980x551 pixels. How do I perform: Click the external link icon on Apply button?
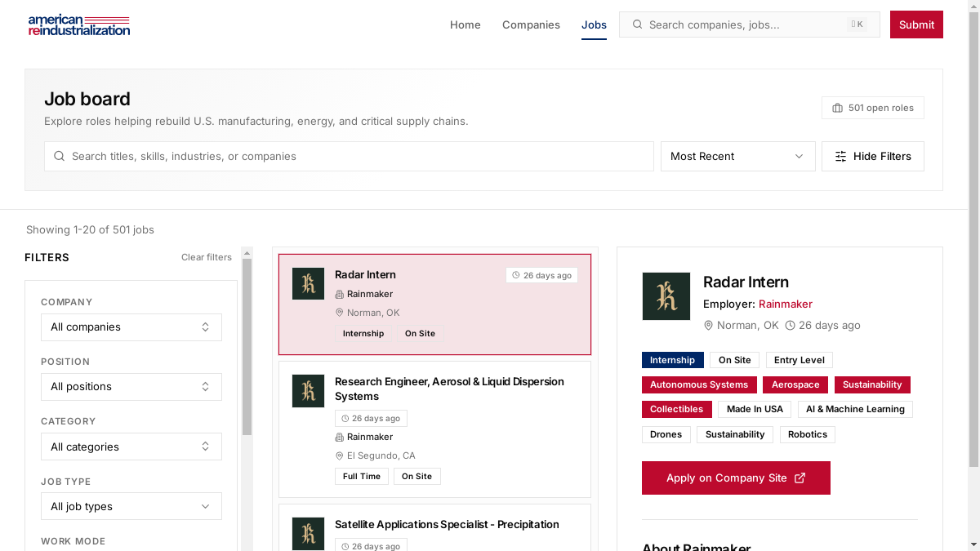(800, 478)
